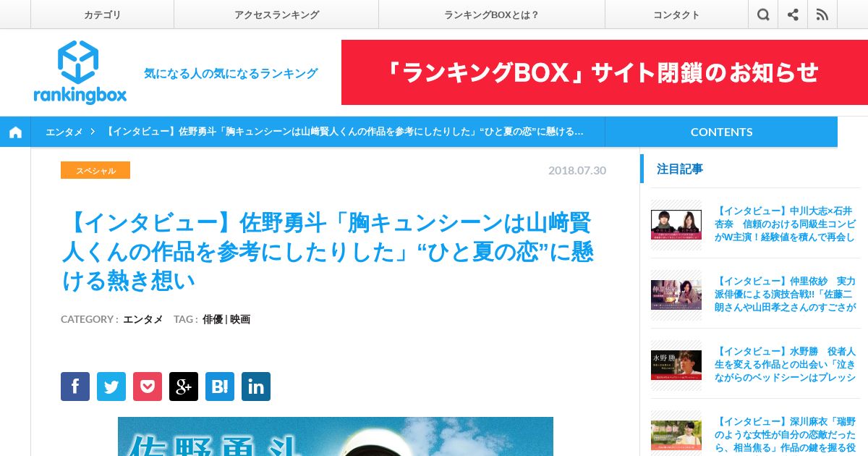The width and height of the screenshot is (868, 456).
Task: Click the スペシャル orange label
Action: (95, 170)
